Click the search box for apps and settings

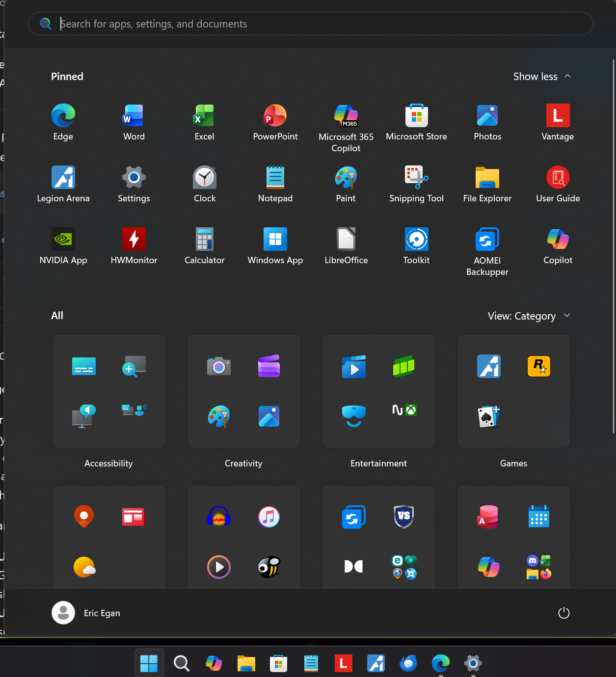(311, 24)
